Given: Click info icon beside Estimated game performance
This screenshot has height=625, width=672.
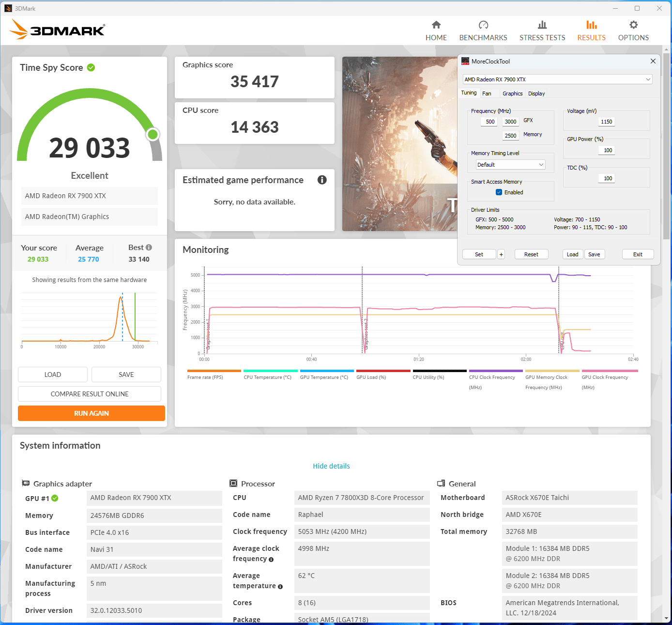Looking at the screenshot, I should click(x=322, y=180).
